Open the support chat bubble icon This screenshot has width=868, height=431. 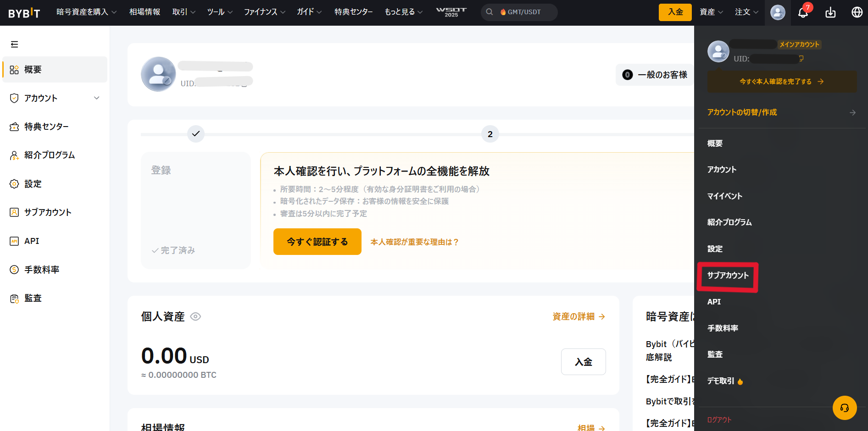[845, 408]
